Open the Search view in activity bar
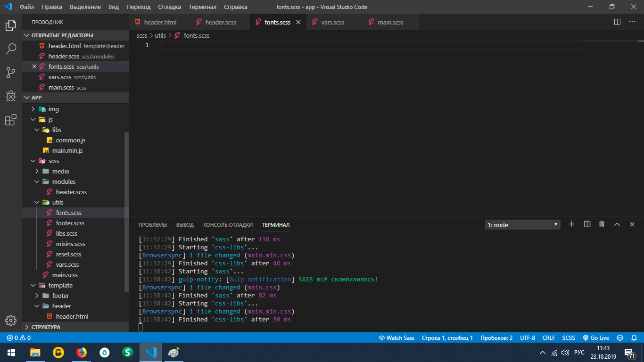The height and width of the screenshot is (362, 644). (10, 49)
